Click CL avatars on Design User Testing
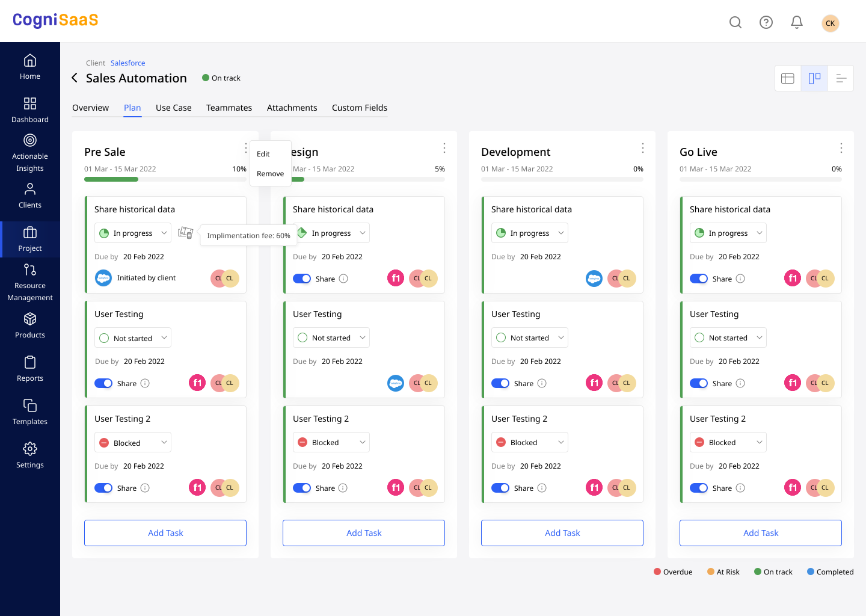Screen dimensions: 866x616 coord(423,383)
